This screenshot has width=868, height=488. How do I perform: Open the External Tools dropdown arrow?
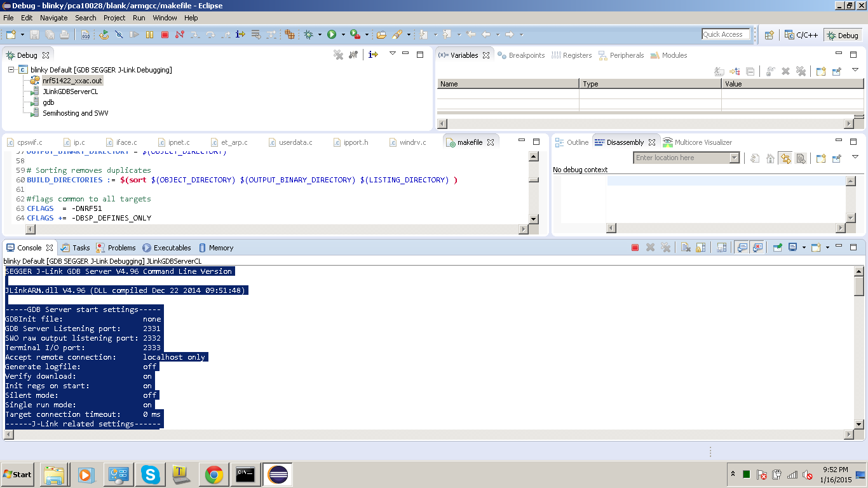[x=367, y=34]
